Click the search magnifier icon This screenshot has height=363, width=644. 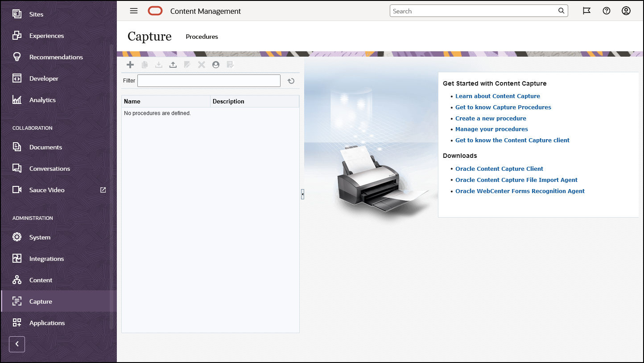561,11
